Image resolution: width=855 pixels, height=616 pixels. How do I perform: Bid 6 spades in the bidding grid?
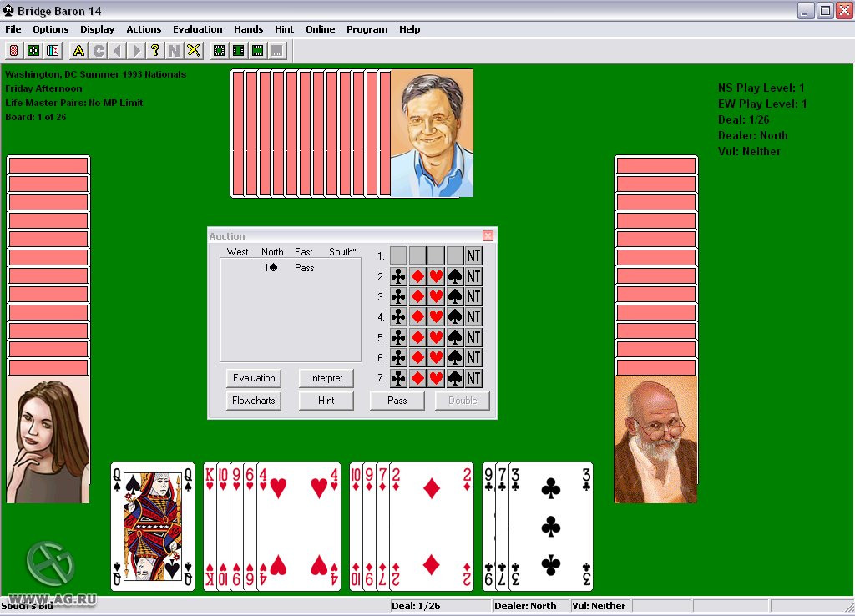[455, 357]
